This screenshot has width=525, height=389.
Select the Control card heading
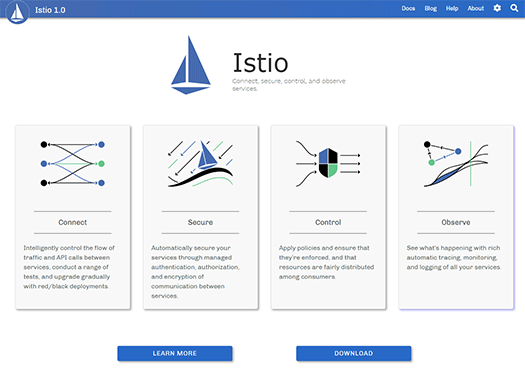pos(328,222)
